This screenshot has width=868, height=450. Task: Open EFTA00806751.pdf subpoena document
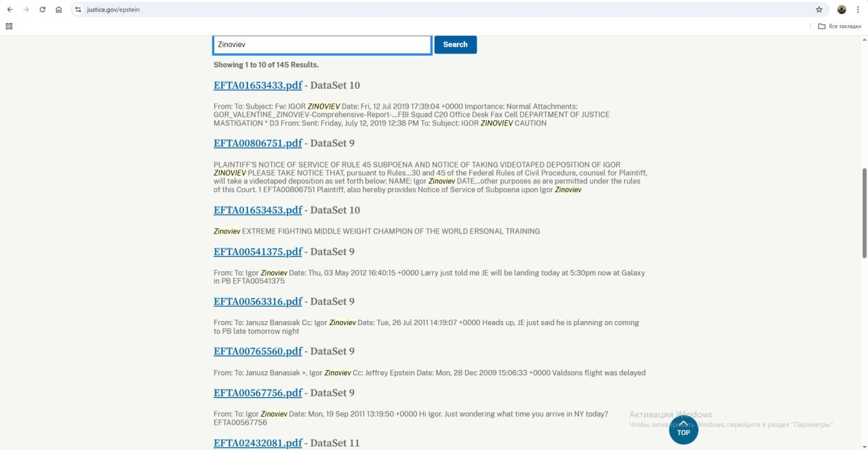258,143
